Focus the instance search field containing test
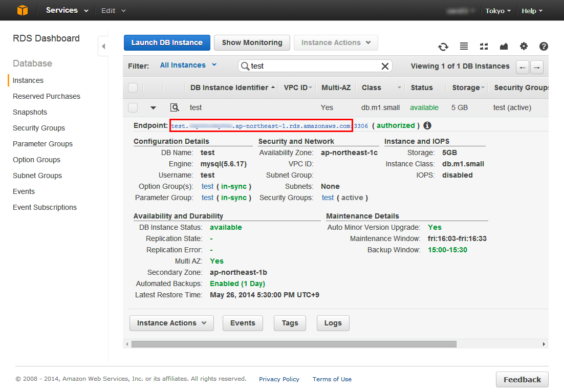Screen dimensions: 564x392 coord(315,66)
